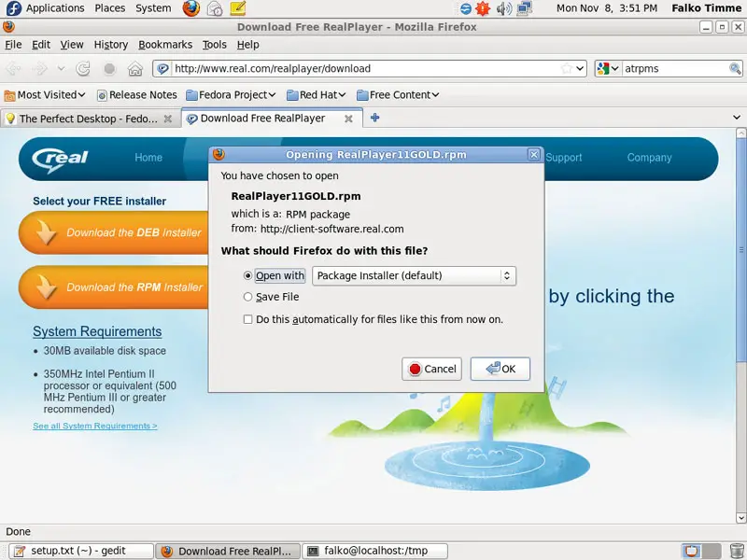This screenshot has width=747, height=560.
Task: Click the Stop loading button
Action: 109,68
